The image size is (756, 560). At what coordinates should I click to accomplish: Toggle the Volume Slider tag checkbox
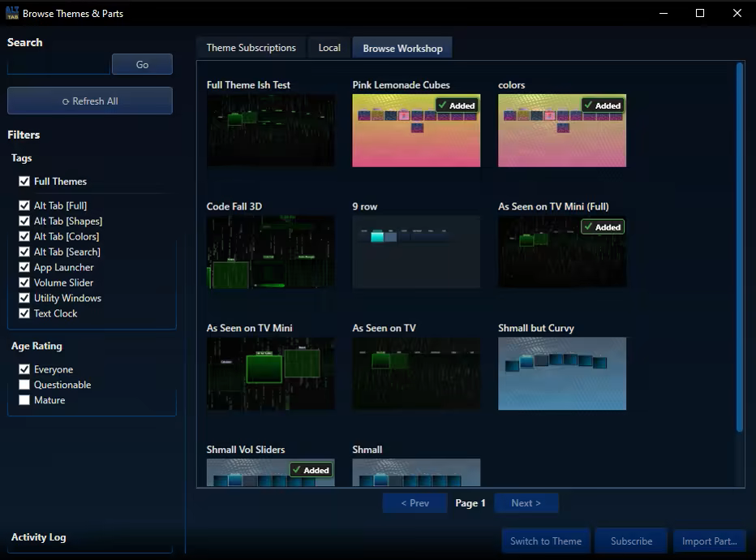[x=25, y=283]
